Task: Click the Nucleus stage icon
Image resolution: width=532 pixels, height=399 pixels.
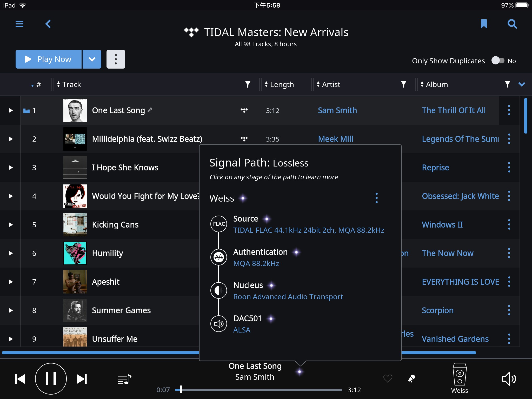Action: pos(219,290)
